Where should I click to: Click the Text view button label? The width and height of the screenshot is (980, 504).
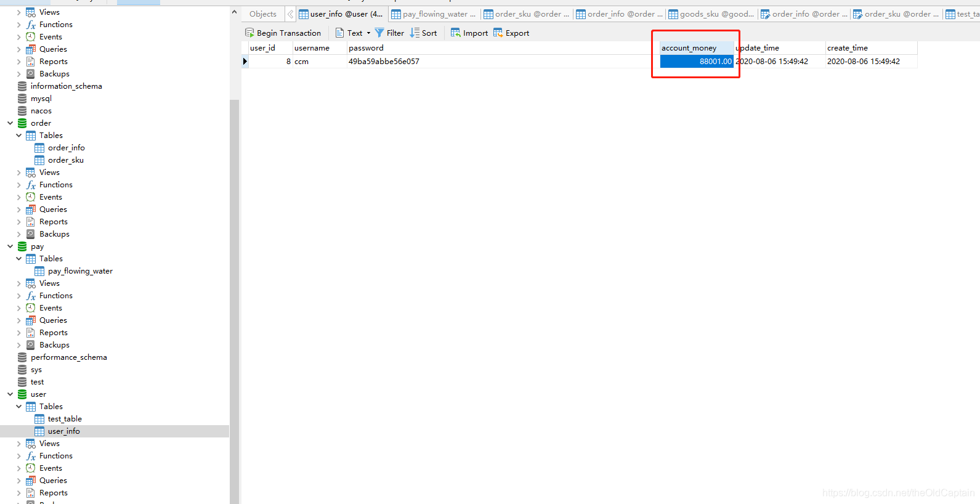(x=355, y=33)
